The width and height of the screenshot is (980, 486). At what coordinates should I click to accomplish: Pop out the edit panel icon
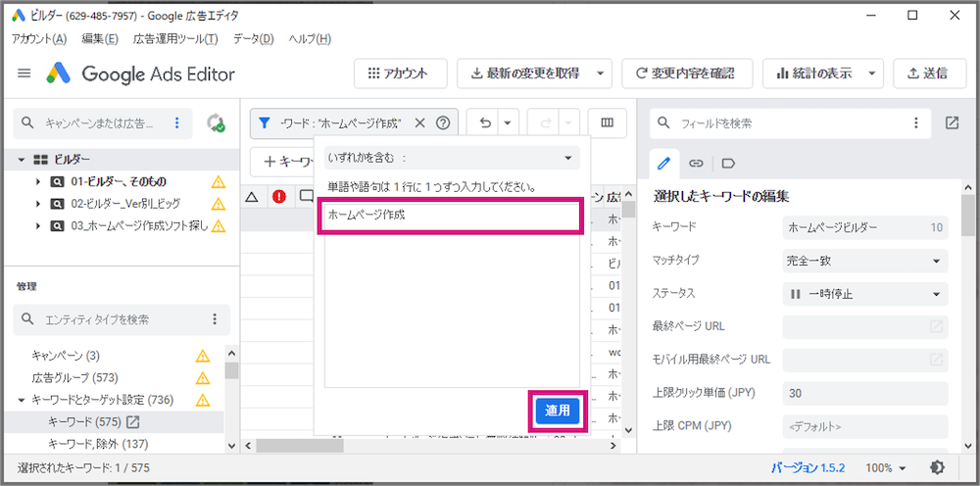pos(952,123)
